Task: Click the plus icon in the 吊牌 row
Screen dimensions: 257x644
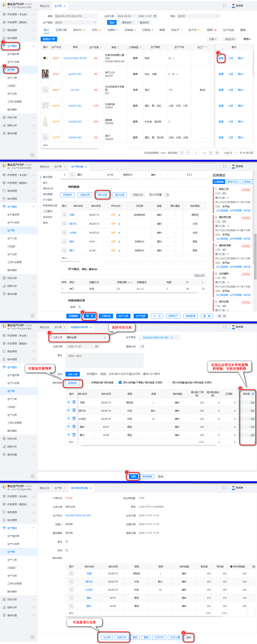Action: pos(69,402)
